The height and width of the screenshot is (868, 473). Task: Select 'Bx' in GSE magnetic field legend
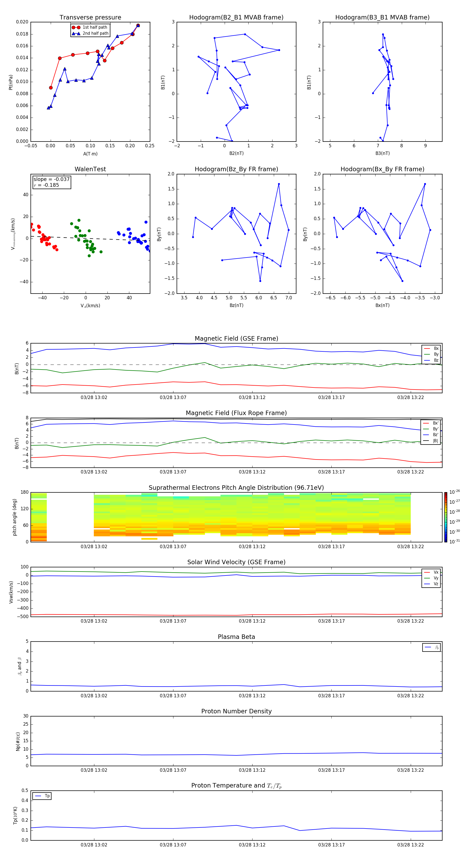[x=431, y=349]
